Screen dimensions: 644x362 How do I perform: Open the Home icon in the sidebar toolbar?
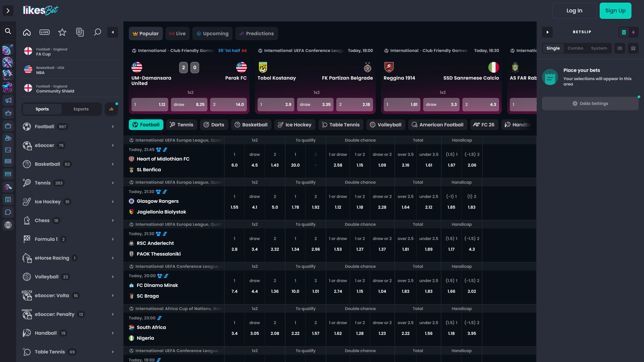(x=27, y=32)
